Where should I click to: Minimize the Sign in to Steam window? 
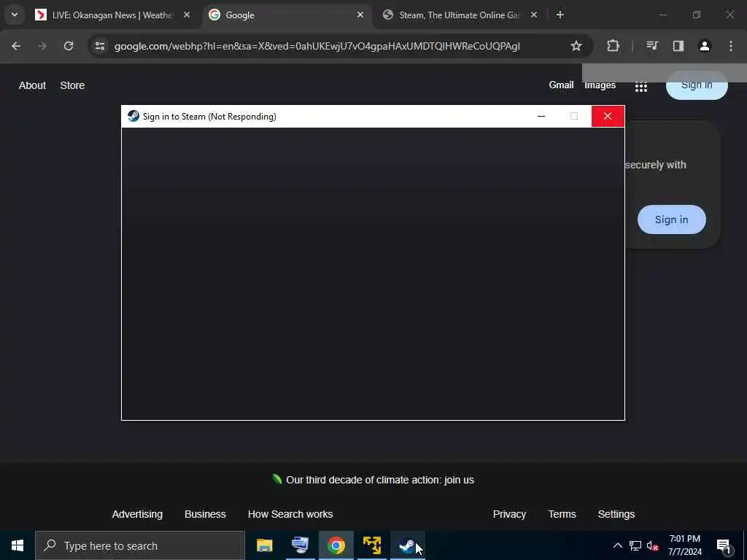[541, 116]
